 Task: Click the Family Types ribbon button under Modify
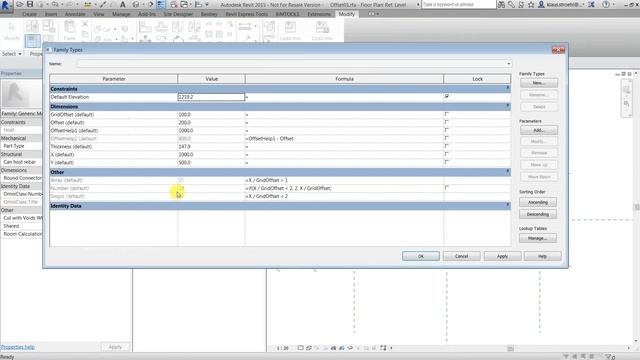(x=32, y=41)
